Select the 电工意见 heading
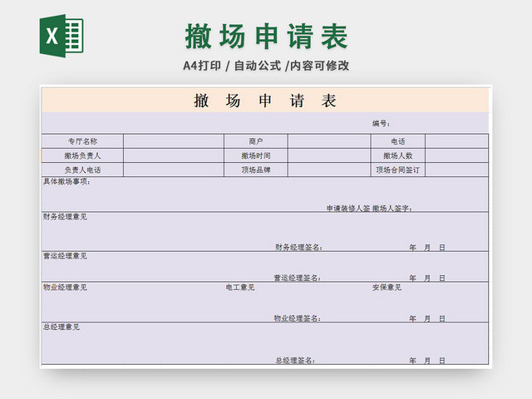 (x=240, y=288)
